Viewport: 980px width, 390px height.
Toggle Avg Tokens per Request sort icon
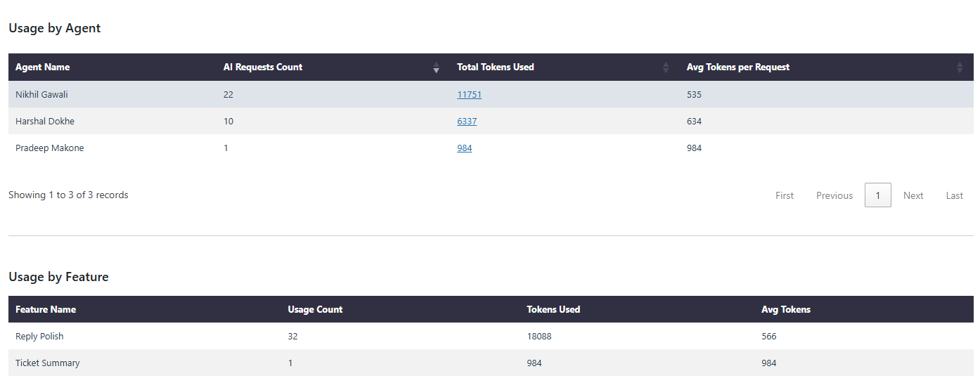coord(960,67)
